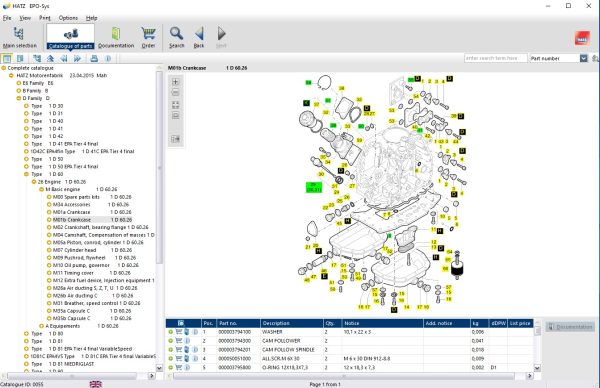Open the Part number search type dropdown

(x=583, y=58)
